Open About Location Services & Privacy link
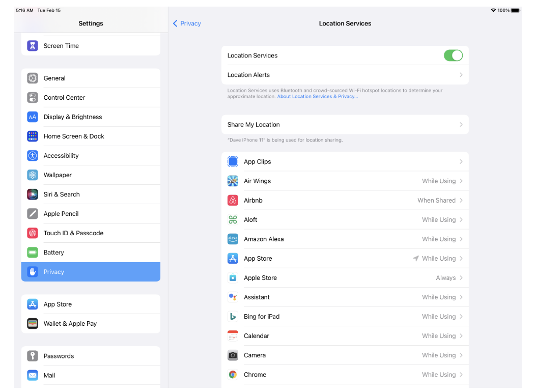This screenshot has width=535, height=392. point(317,97)
